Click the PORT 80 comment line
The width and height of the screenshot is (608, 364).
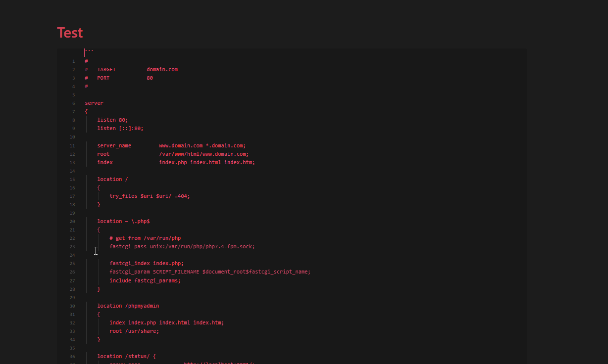(x=119, y=78)
